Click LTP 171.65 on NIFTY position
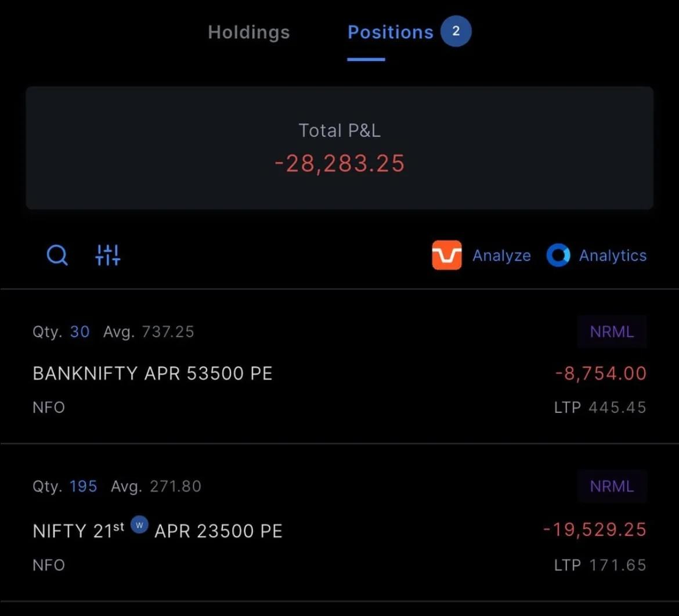This screenshot has height=616, width=679. pos(600,565)
